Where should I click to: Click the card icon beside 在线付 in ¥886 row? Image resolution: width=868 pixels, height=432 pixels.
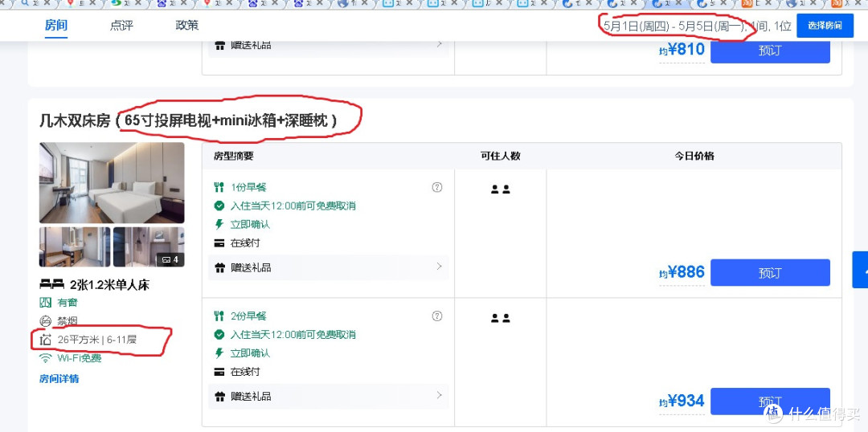click(x=219, y=242)
